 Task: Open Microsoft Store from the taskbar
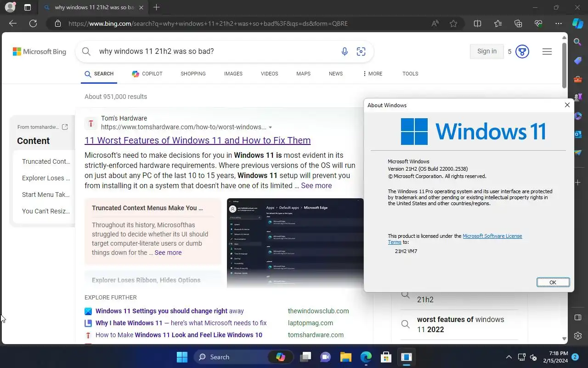(386, 357)
